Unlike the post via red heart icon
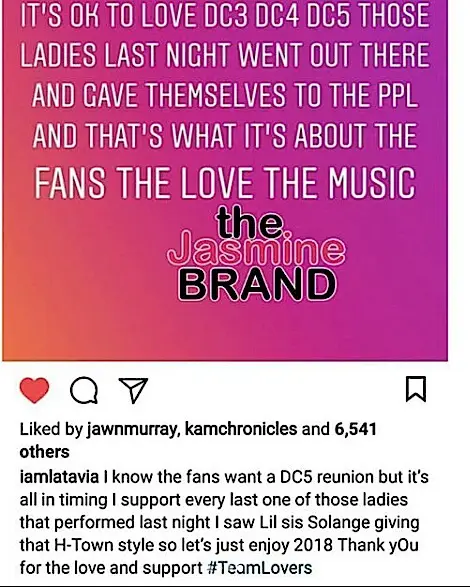 pyautogui.click(x=34, y=390)
